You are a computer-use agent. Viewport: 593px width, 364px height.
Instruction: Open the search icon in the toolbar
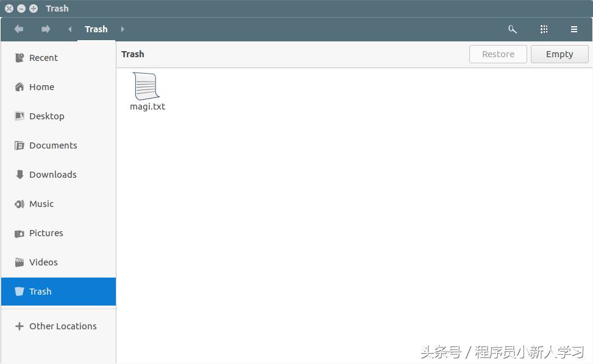pos(512,29)
